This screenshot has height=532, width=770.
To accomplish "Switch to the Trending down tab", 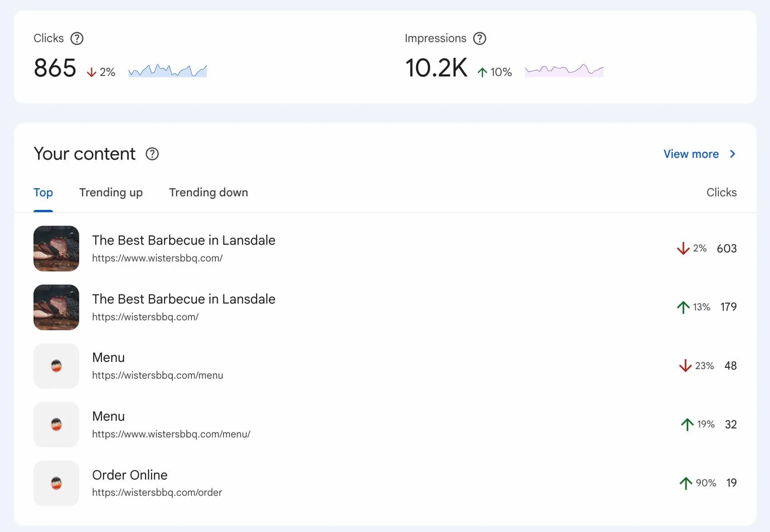I will pyautogui.click(x=209, y=193).
